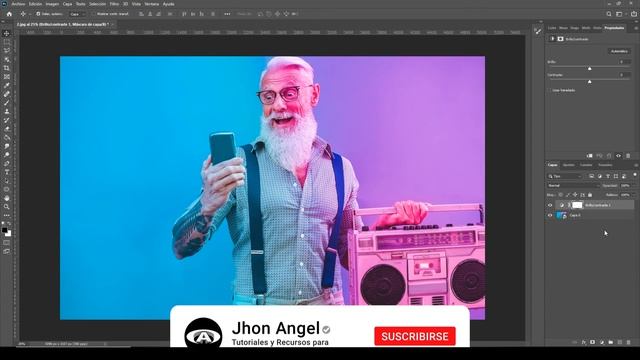Add layer style fx at Layers panel bottom
This screenshot has height=360, width=640.
click(x=584, y=342)
